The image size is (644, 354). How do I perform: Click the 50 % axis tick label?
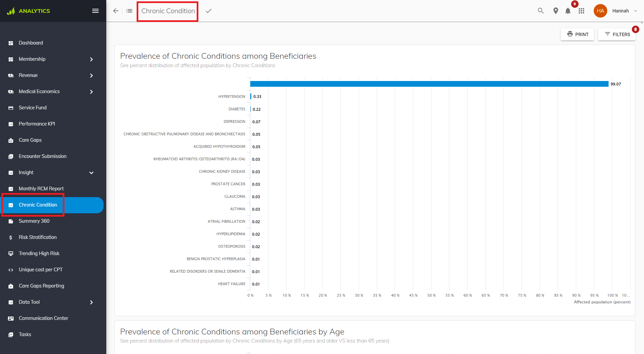pyautogui.click(x=431, y=295)
